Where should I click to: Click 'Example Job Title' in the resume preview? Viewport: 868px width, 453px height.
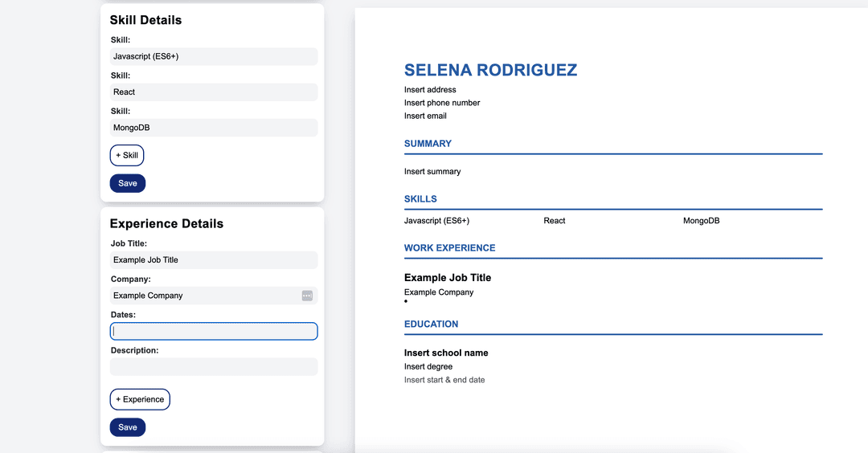click(x=448, y=278)
